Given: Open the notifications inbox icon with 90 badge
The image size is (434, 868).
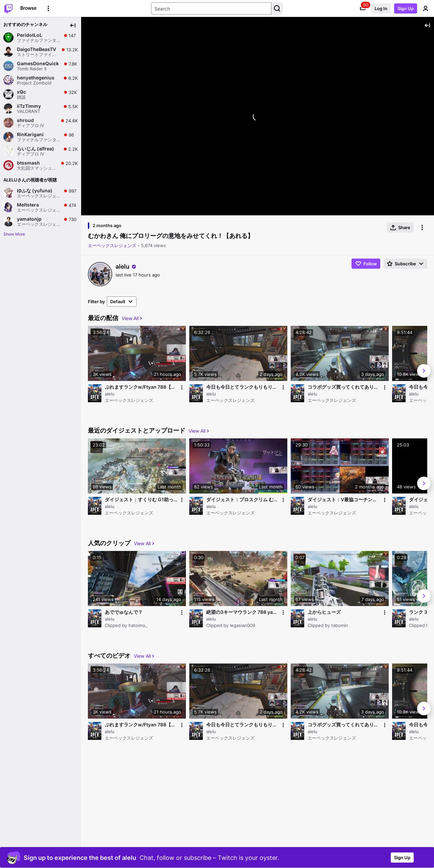Looking at the screenshot, I should [363, 8].
